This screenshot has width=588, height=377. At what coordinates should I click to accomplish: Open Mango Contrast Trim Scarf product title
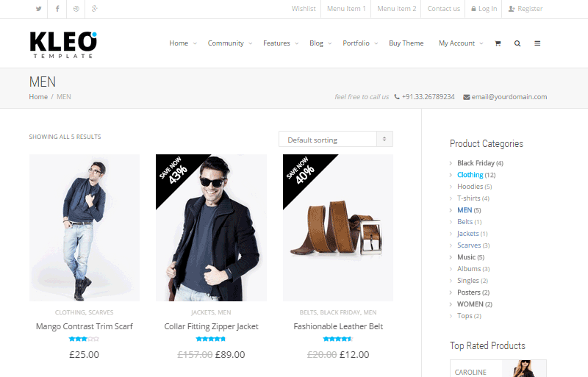[x=85, y=326]
